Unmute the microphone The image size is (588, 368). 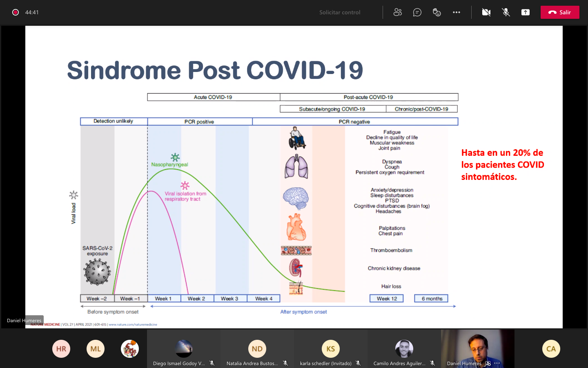click(x=506, y=12)
